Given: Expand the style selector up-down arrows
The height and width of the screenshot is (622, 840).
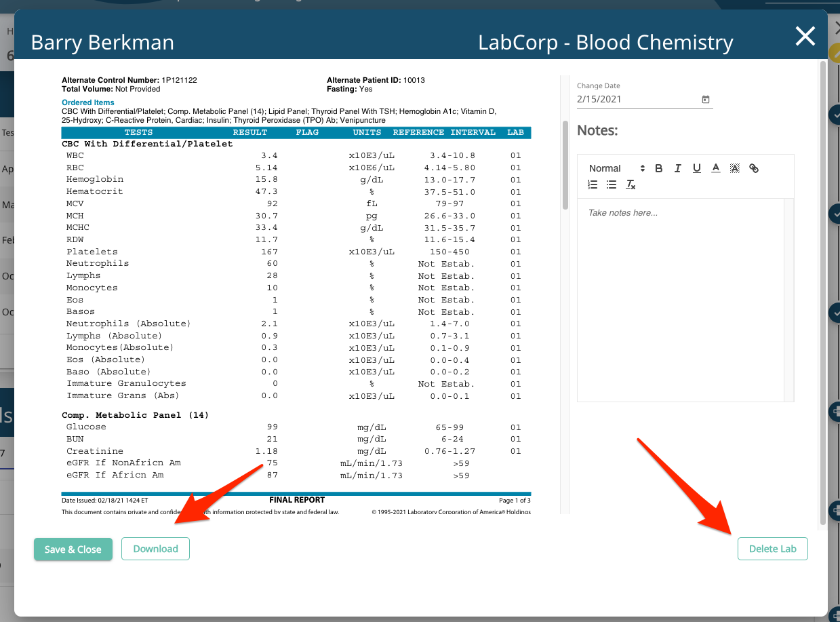Looking at the screenshot, I should pyautogui.click(x=641, y=168).
